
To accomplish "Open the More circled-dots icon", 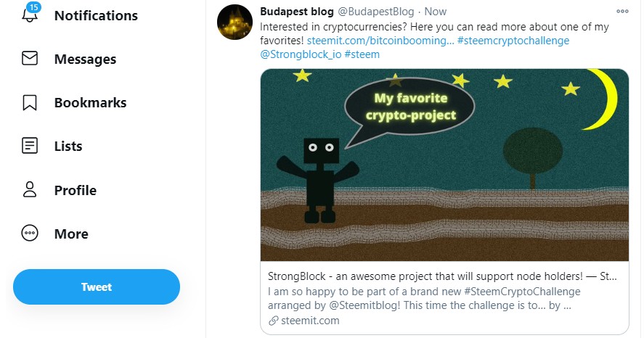I will (30, 234).
